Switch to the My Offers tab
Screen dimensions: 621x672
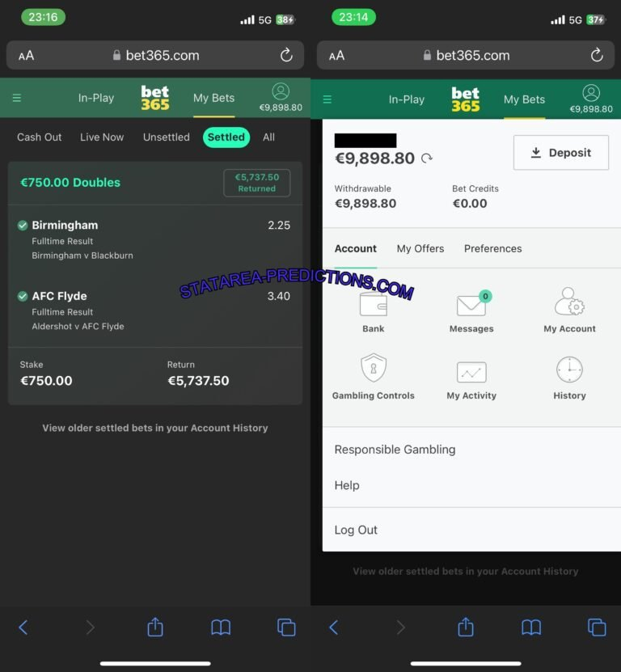point(420,249)
